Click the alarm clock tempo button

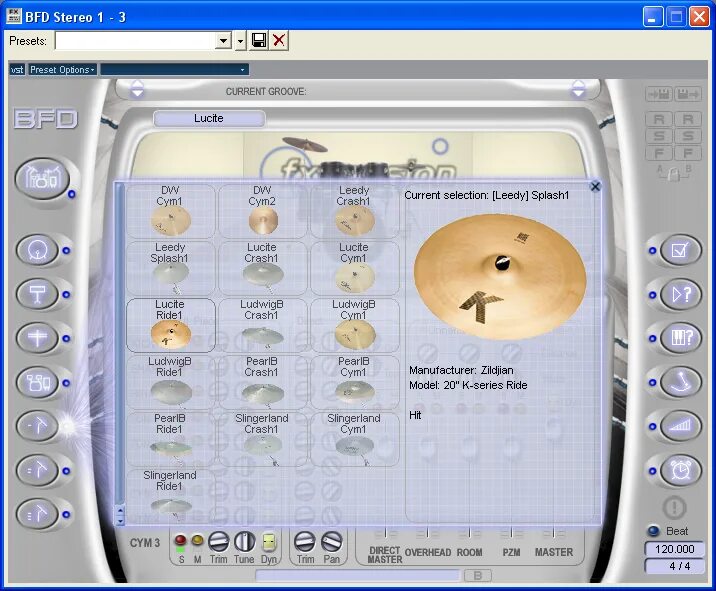tap(680, 470)
